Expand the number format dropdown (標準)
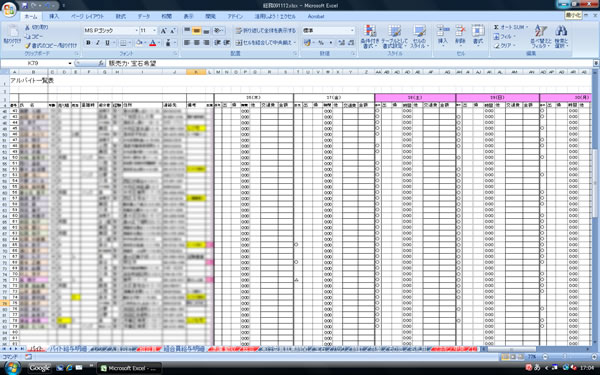Viewport: 600px width, 375px height. pos(352,31)
